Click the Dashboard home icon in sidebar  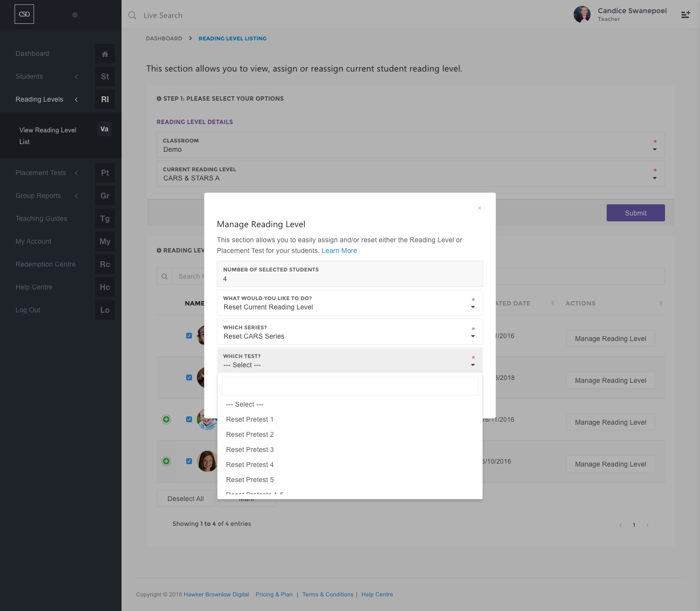tap(105, 54)
